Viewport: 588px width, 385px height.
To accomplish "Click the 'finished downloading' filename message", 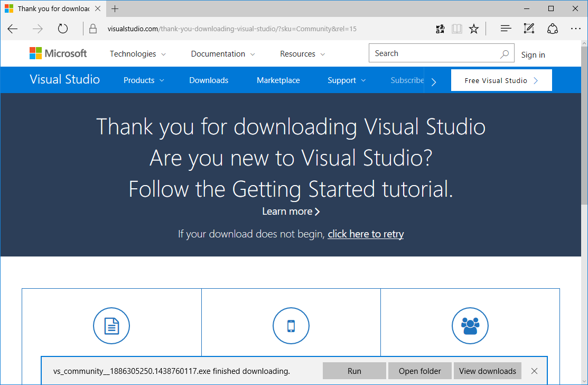I will 172,371.
